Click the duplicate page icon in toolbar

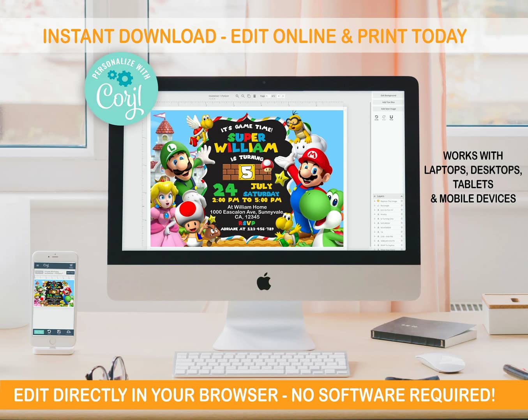[249, 96]
